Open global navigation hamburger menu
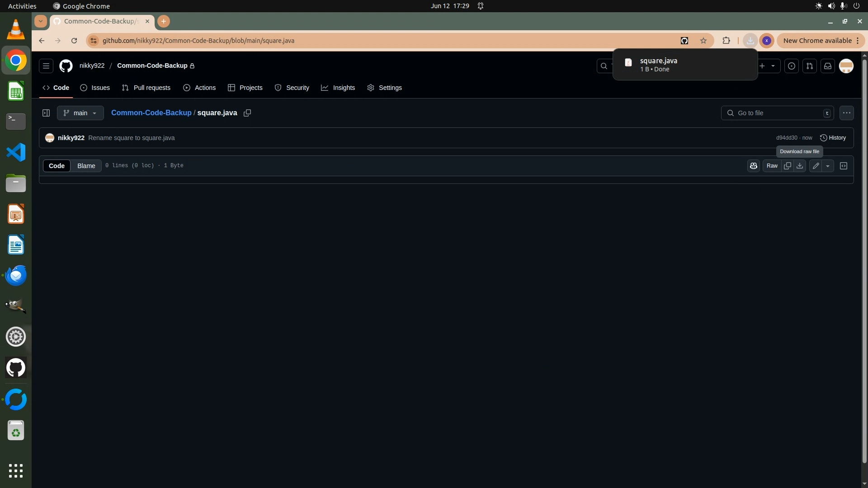Viewport: 868px width, 488px height. coord(46,66)
